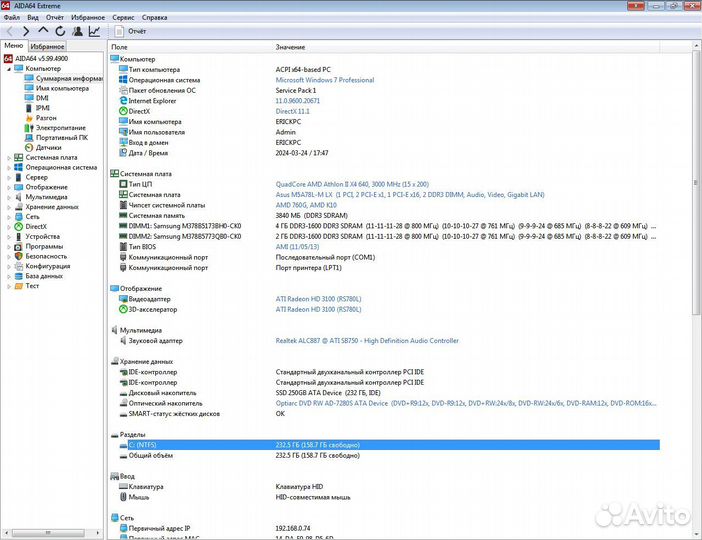This screenshot has width=702, height=540.
Task: Click the Видеоадаптер ATI Radeon HD 3100 link
Action: [x=318, y=299]
